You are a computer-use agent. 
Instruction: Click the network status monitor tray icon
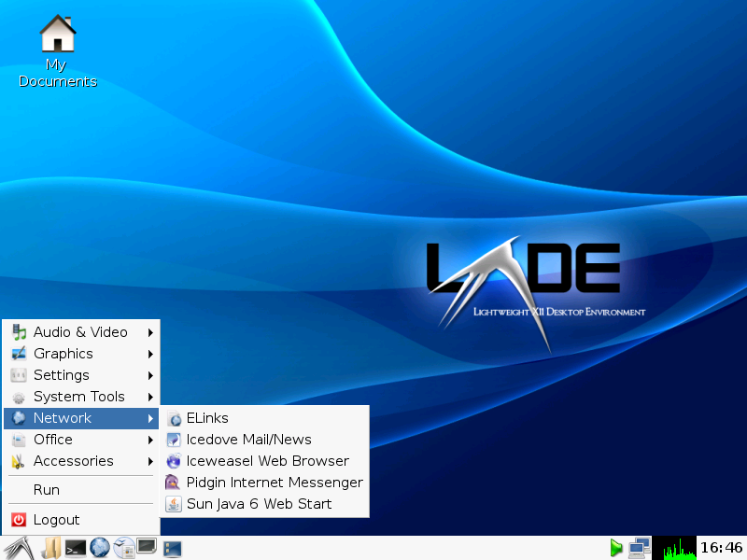pyautogui.click(x=640, y=548)
